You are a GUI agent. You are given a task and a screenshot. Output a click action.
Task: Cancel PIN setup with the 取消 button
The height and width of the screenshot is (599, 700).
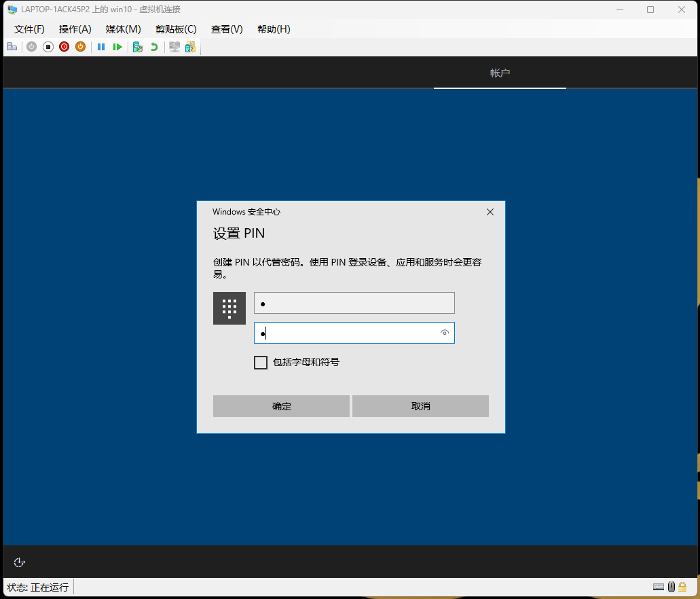[420, 406]
